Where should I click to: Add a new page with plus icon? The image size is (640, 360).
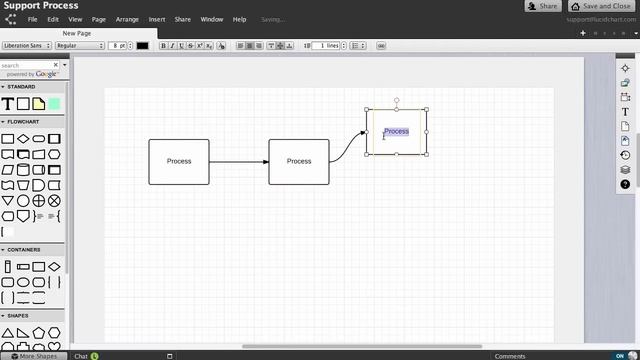click(583, 33)
